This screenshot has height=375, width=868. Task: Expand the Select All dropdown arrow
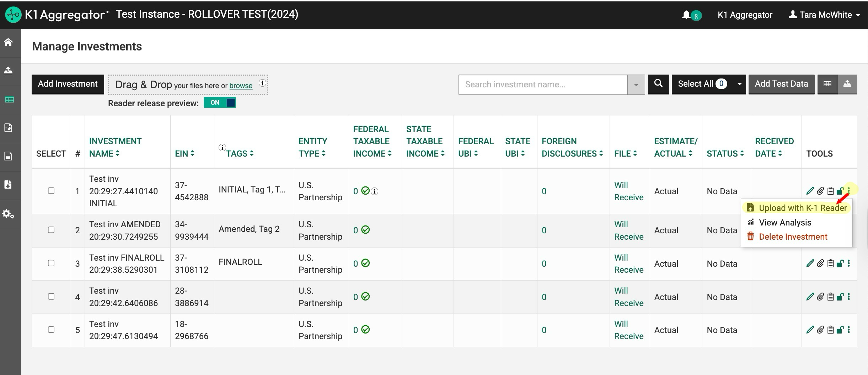pyautogui.click(x=739, y=84)
